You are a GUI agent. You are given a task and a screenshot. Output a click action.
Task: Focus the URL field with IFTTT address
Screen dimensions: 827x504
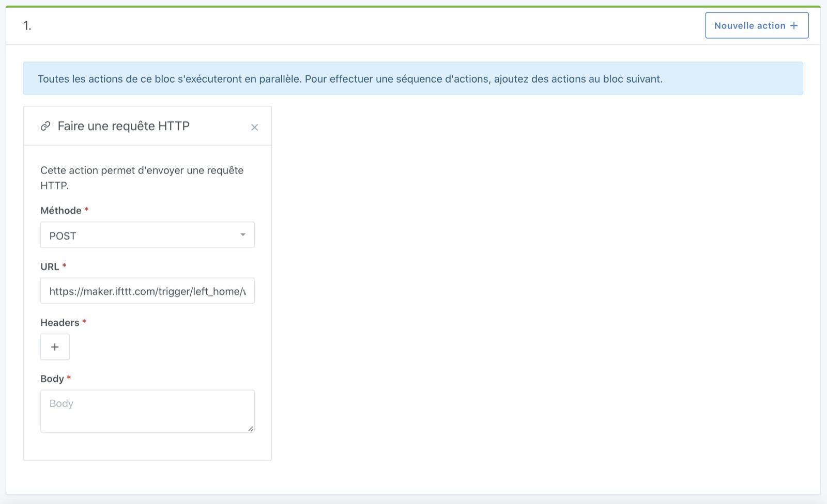pyautogui.click(x=147, y=291)
